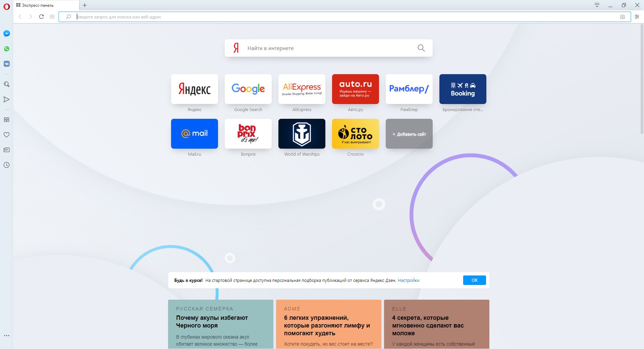Viewport: 644px width, 349px height.
Task: Open bookmarks heart icon in sidebar
Action: (x=7, y=135)
